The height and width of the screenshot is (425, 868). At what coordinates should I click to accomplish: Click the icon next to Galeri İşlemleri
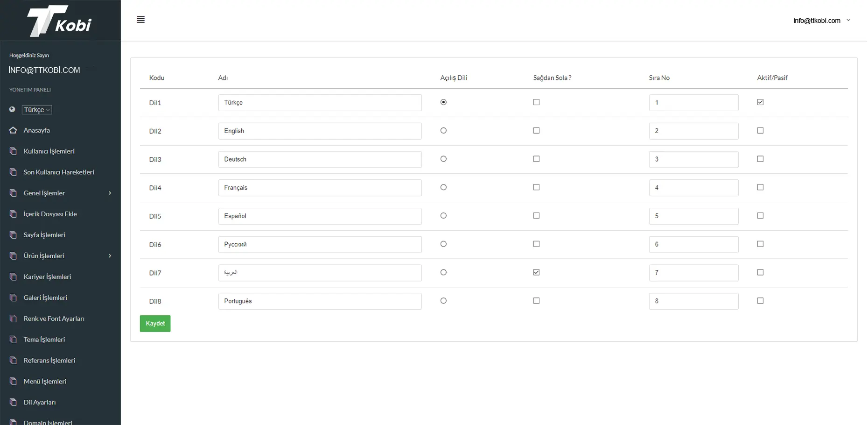13,298
